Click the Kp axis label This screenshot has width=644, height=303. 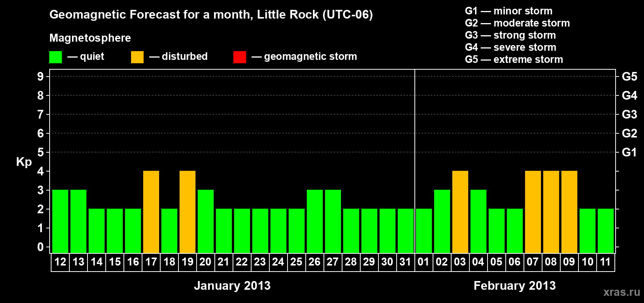point(24,162)
